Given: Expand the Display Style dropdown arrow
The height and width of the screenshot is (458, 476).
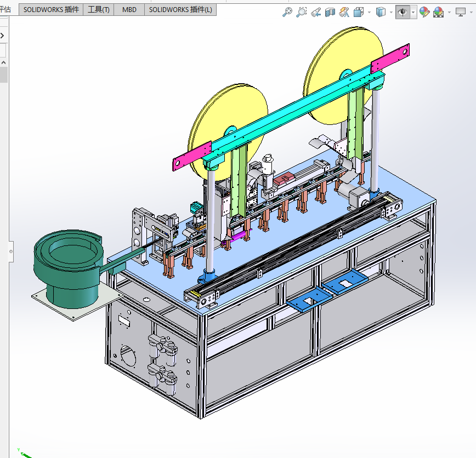Looking at the screenshot, I should coord(391,12).
